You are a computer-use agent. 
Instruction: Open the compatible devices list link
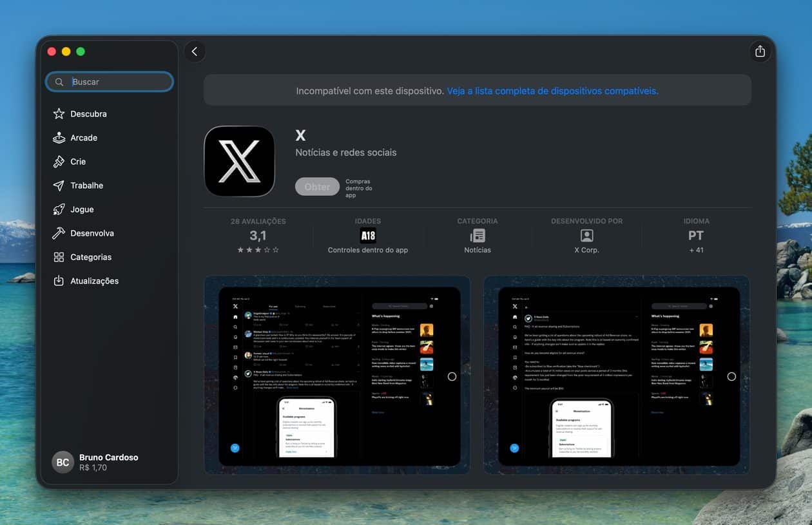(x=552, y=90)
